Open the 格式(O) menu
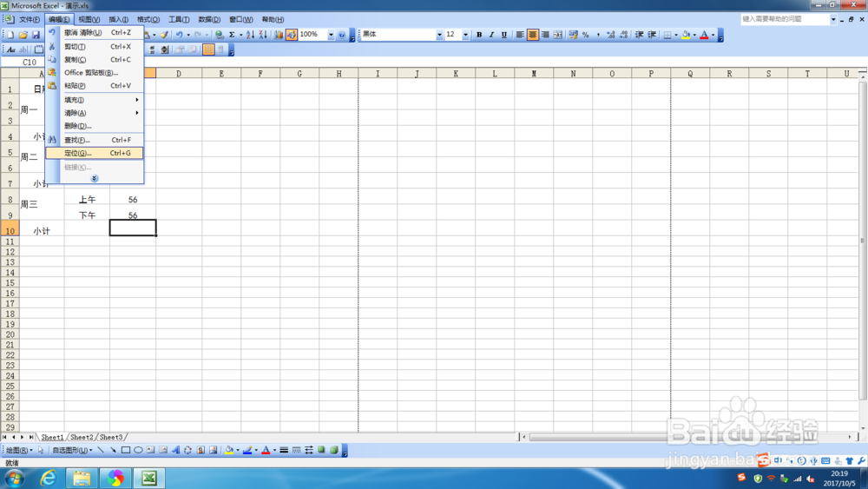868x489 pixels. 148,19
